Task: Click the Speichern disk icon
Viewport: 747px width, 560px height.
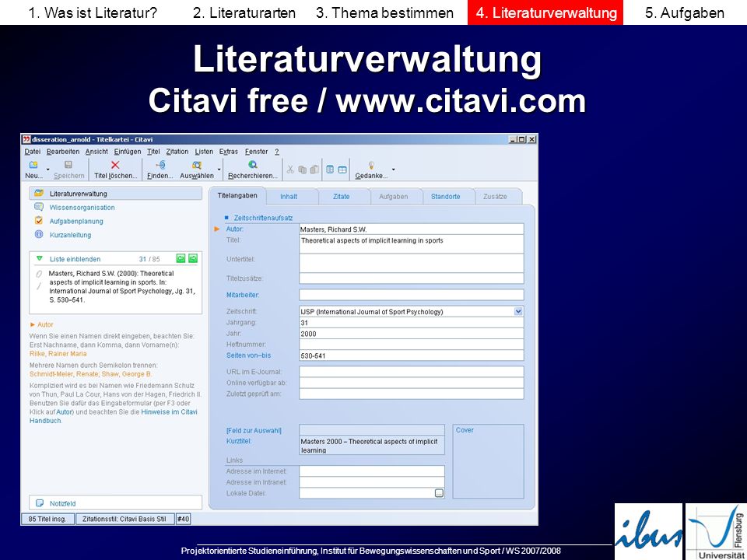Action: click(68, 165)
